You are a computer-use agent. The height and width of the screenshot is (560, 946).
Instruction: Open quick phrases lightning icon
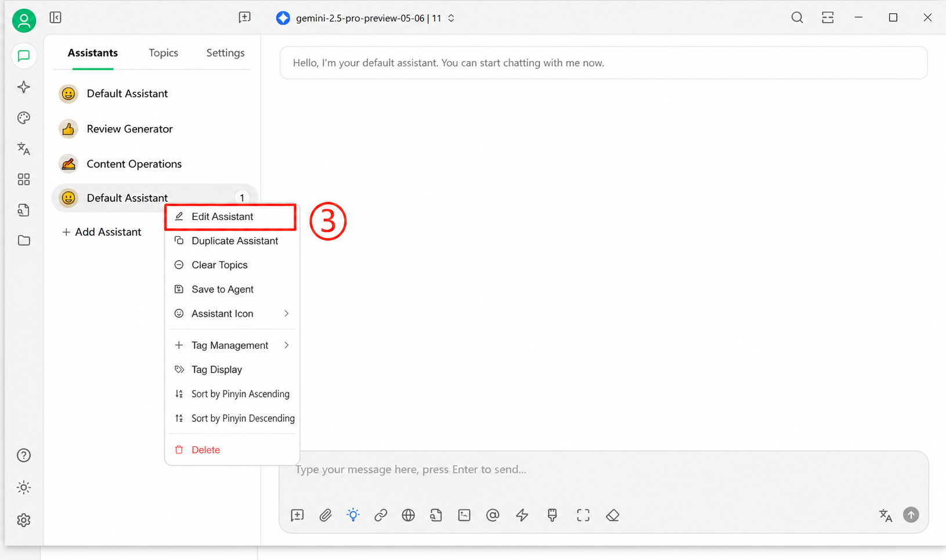pyautogui.click(x=522, y=515)
